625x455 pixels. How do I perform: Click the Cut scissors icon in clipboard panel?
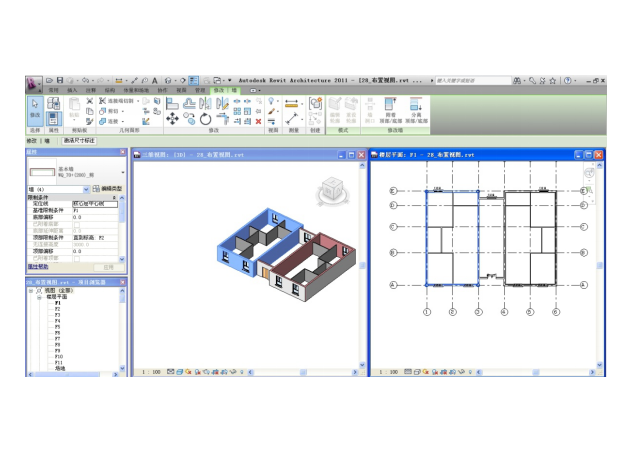88,101
